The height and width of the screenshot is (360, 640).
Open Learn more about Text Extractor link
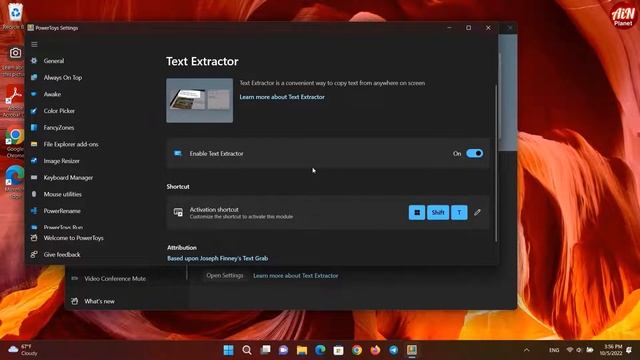point(282,97)
